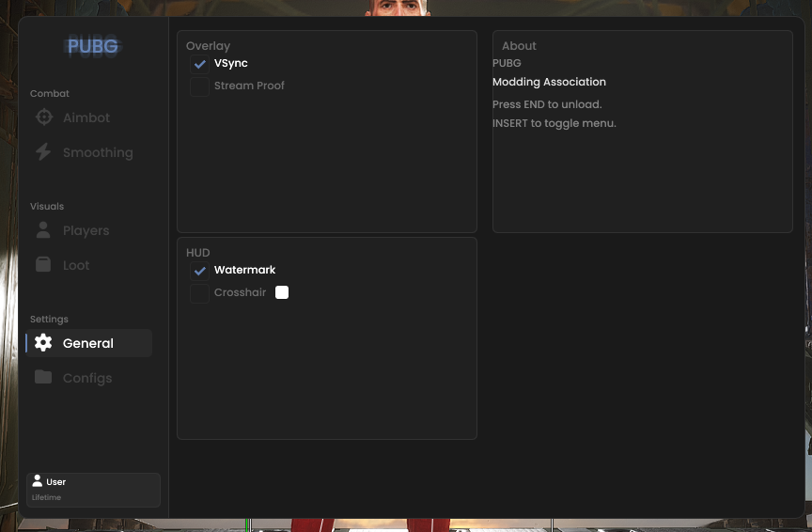Disable the VSync checkbox

click(199, 64)
